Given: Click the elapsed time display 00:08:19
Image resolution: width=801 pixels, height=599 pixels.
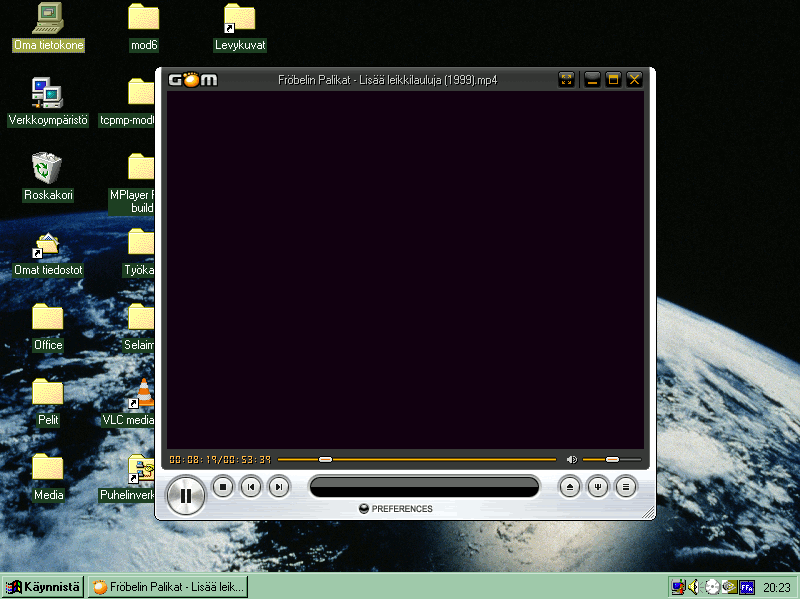Looking at the screenshot, I should click(192, 460).
